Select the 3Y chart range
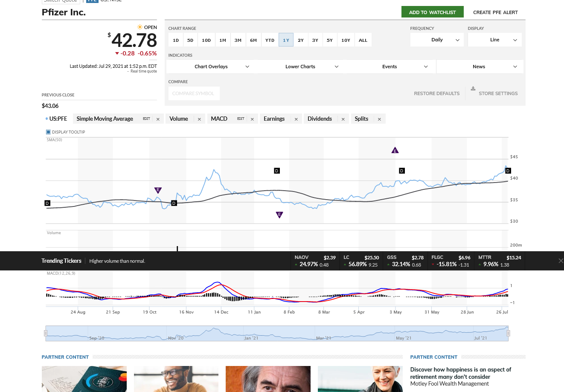This screenshot has width=564, height=392. click(x=315, y=40)
